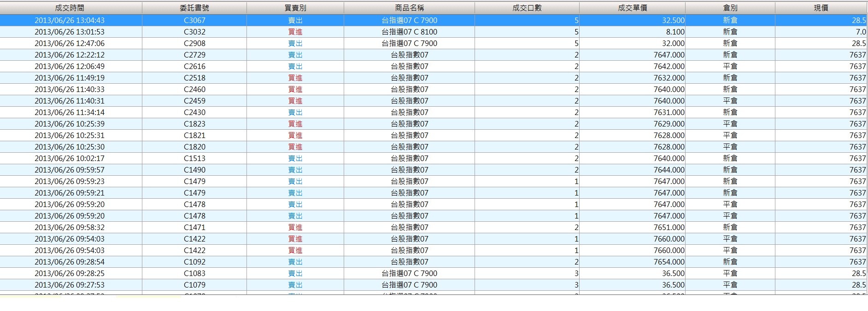
Task: Click the timestamp 2013/06/26 11:49:19
Action: [x=70, y=78]
